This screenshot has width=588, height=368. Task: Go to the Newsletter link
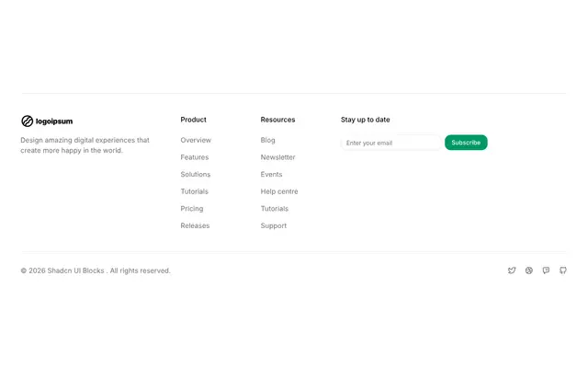tap(277, 157)
